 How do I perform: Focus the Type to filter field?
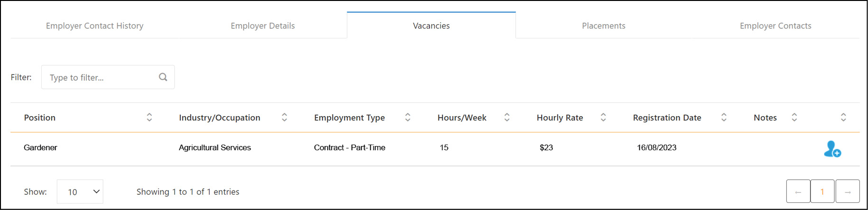click(108, 77)
